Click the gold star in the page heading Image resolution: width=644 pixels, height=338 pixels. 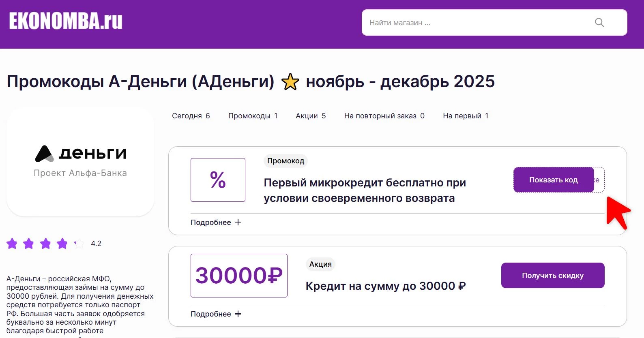tap(290, 82)
